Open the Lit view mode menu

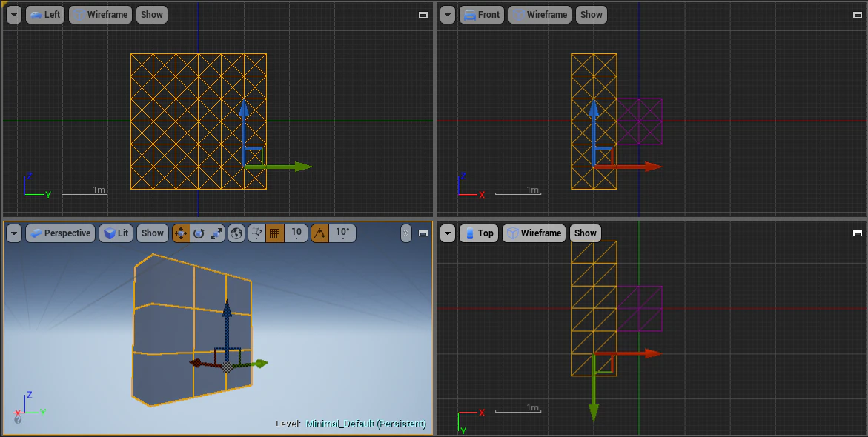[116, 233]
